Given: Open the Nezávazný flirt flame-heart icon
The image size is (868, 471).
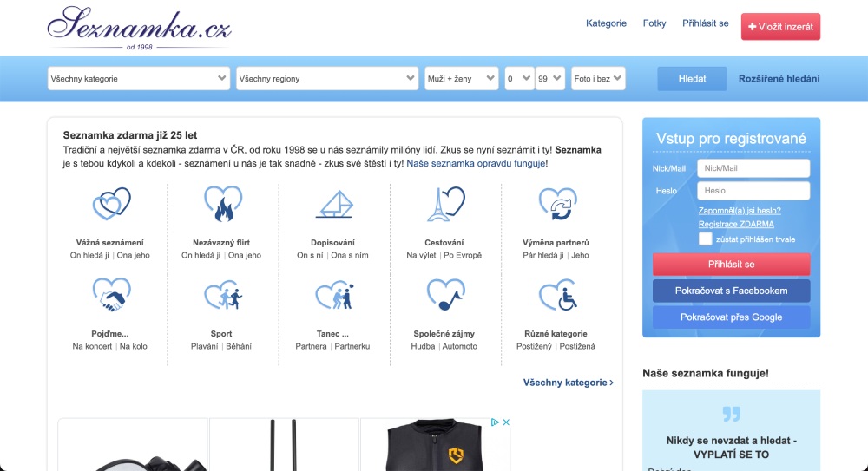Looking at the screenshot, I should pyautogui.click(x=222, y=204).
